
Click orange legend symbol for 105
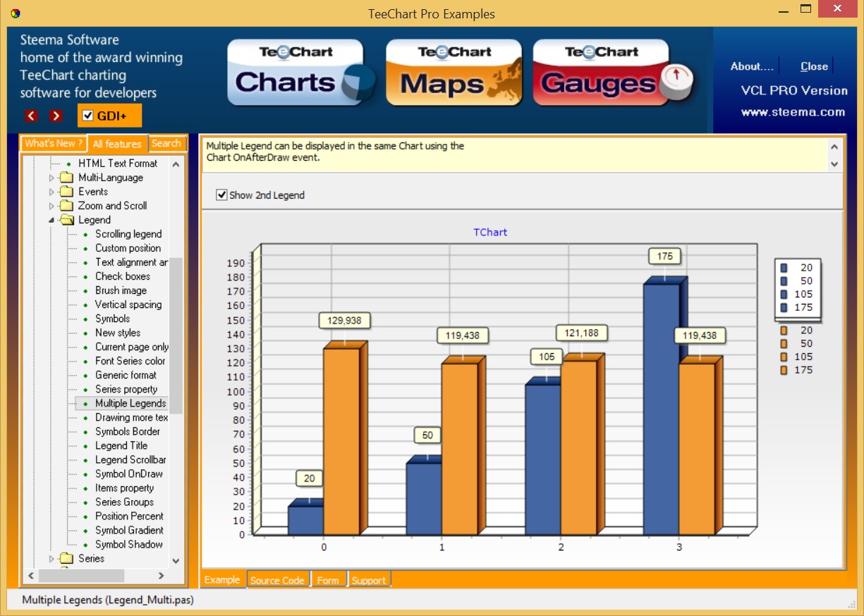[x=784, y=357]
